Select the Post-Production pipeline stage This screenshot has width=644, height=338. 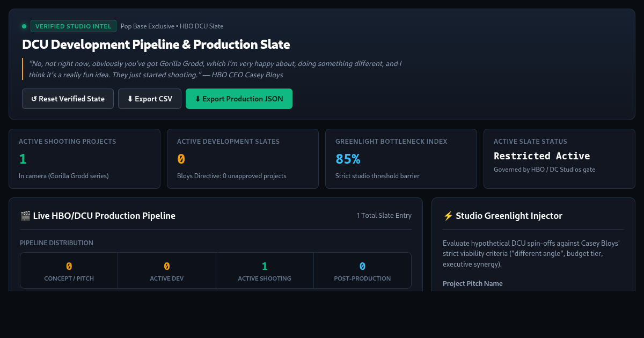[x=362, y=271]
